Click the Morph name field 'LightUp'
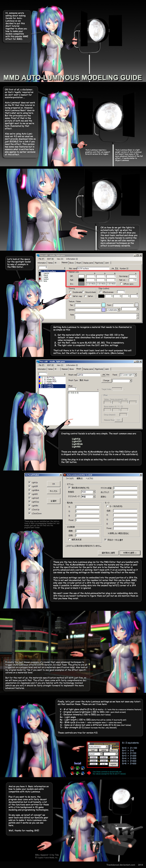The height and width of the screenshot is (868, 146). (x=89, y=375)
